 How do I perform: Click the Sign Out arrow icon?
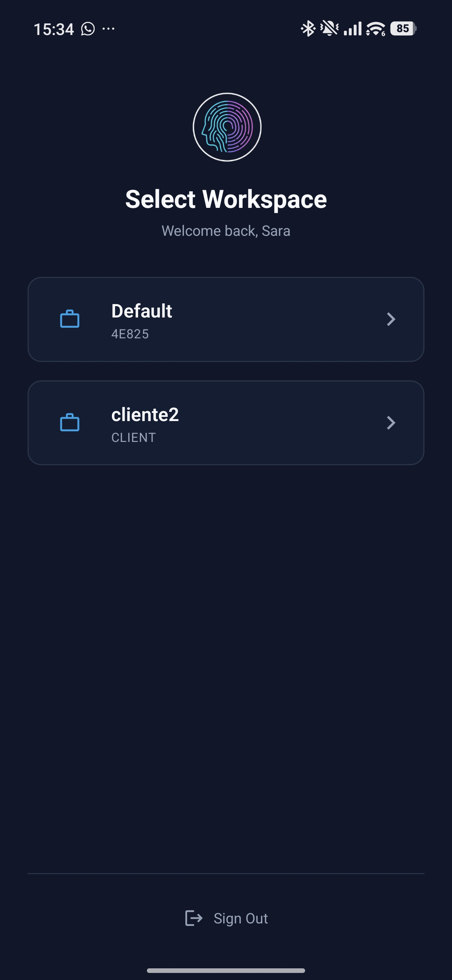click(x=194, y=918)
